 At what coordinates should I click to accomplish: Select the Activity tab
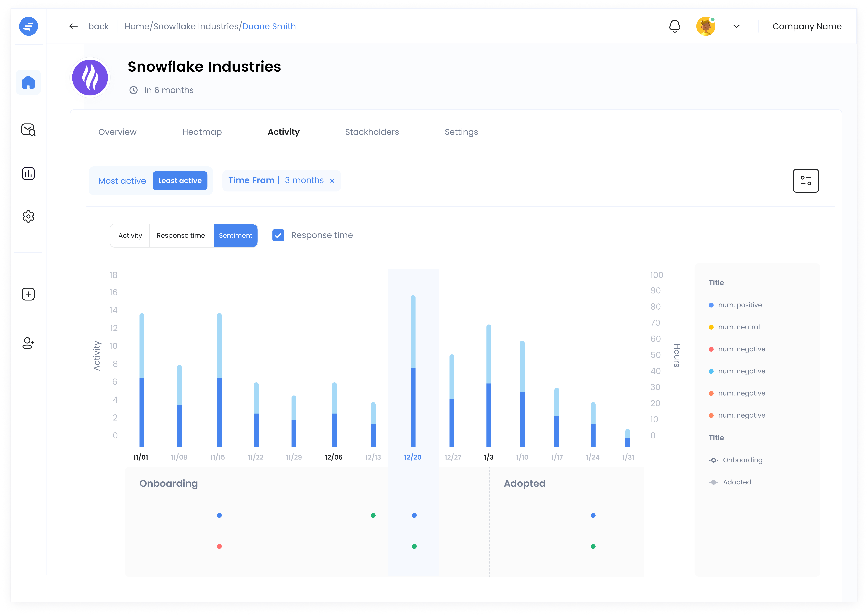[x=284, y=132]
